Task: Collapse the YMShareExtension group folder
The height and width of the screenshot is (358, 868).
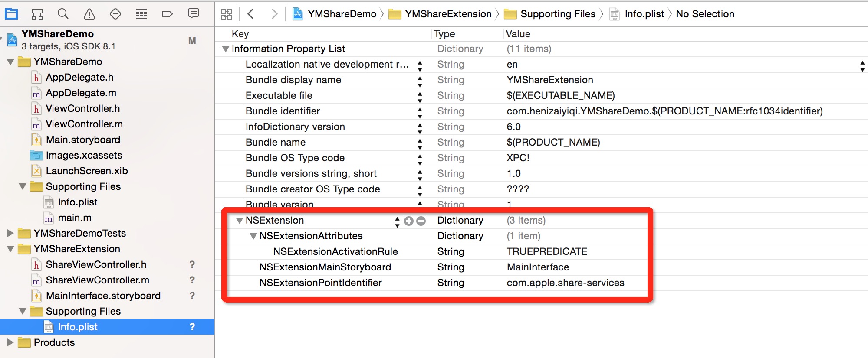Action: (x=10, y=249)
